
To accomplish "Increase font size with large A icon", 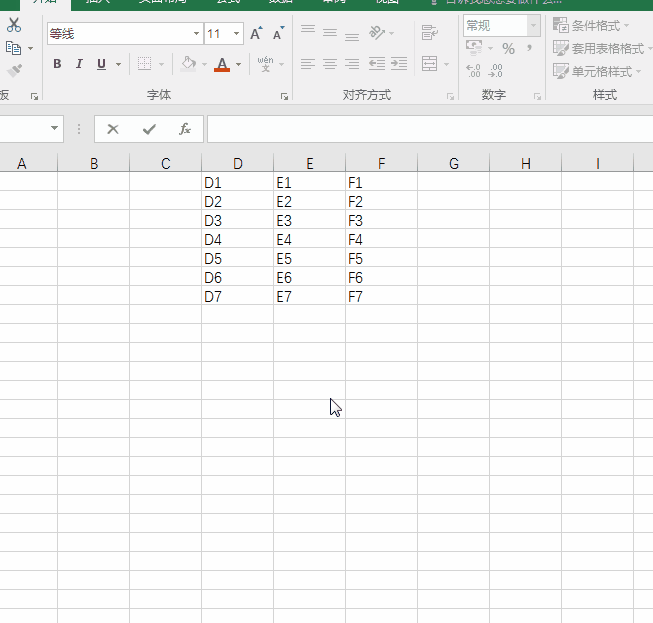I will tap(256, 34).
